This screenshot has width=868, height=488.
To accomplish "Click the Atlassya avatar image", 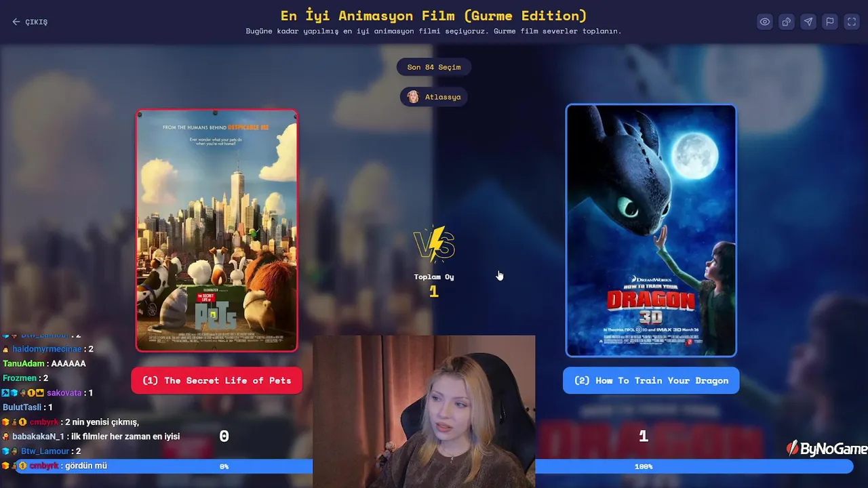I will pyautogui.click(x=413, y=97).
